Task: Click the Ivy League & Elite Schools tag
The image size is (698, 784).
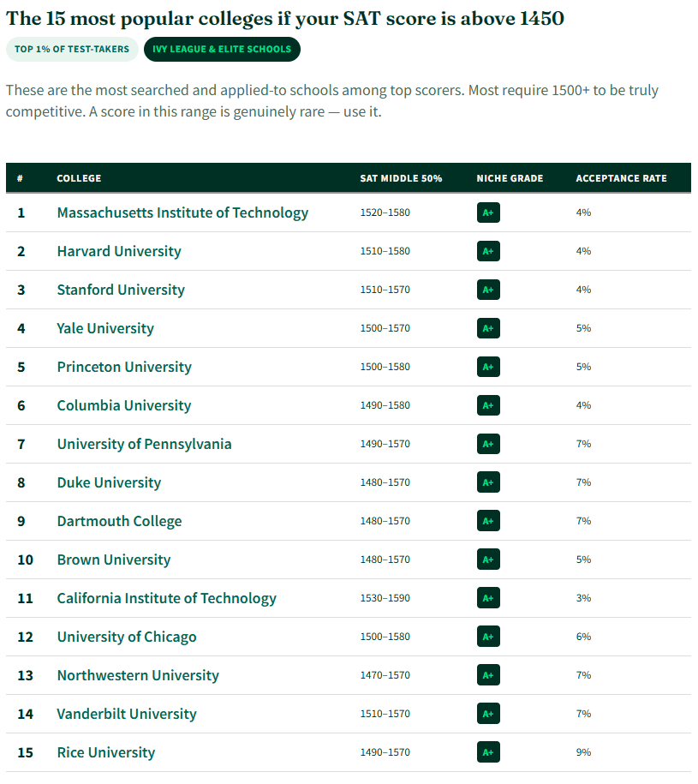Action: coord(222,49)
